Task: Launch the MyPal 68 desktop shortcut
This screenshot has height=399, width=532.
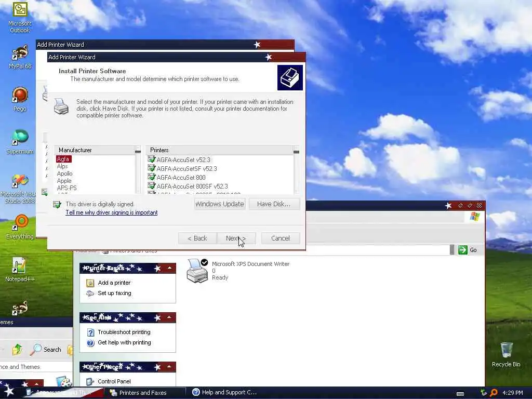Action: [20, 57]
